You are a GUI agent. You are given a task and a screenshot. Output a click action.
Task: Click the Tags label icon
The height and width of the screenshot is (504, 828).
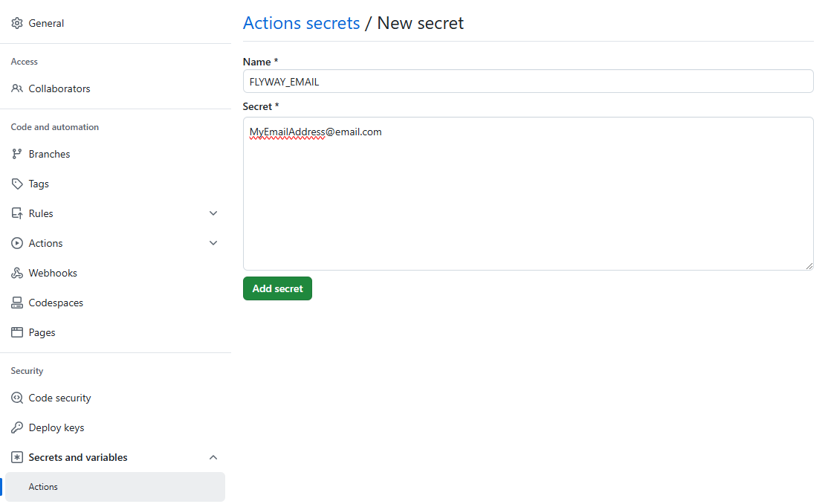coord(16,184)
